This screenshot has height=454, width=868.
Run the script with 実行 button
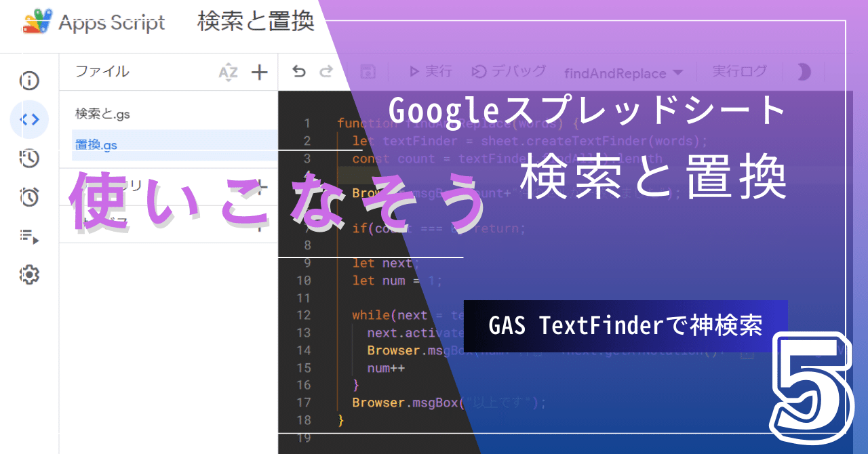point(430,71)
